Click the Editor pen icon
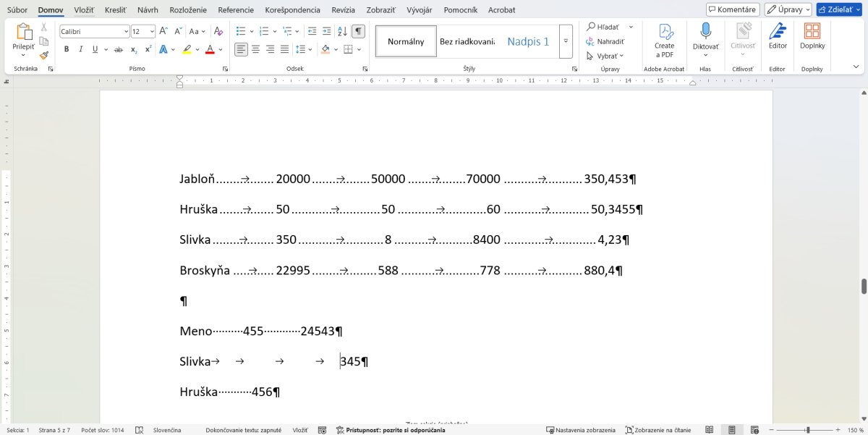Image resolution: width=868 pixels, height=435 pixels. [x=778, y=31]
